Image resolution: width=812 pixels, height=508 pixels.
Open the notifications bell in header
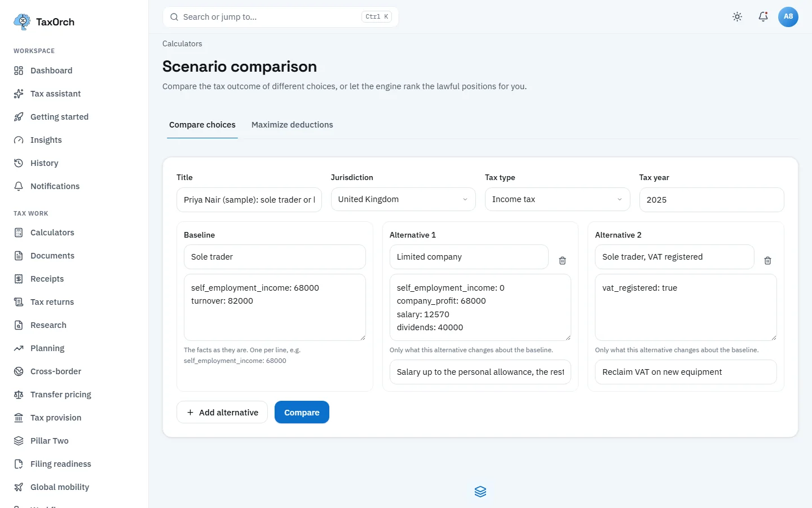point(763,17)
